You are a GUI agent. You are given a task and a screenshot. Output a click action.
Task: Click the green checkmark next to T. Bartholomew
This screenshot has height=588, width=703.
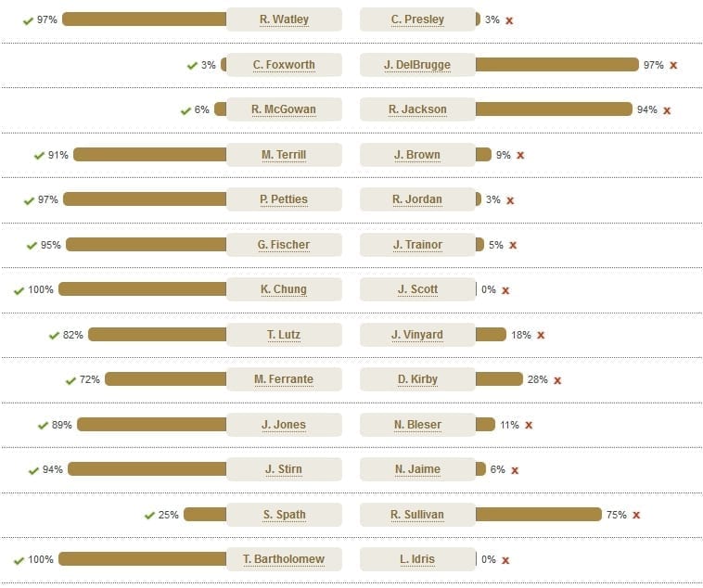[x=19, y=561]
